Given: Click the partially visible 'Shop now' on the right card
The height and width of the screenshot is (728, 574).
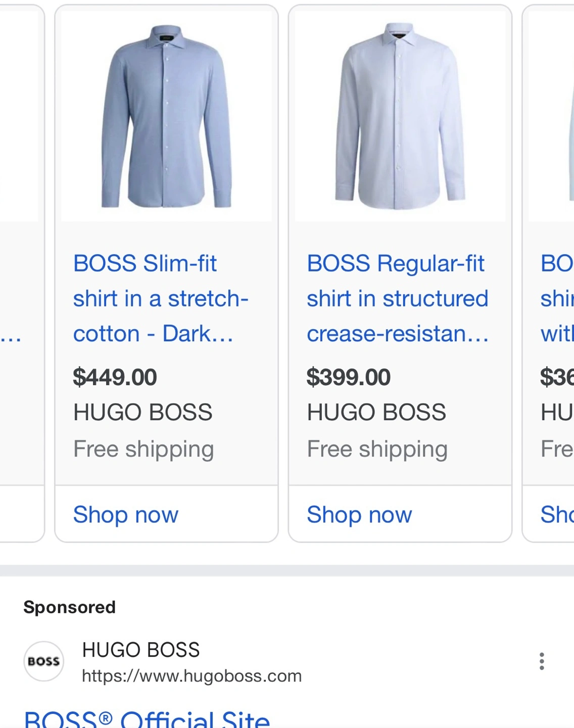Looking at the screenshot, I should (557, 515).
